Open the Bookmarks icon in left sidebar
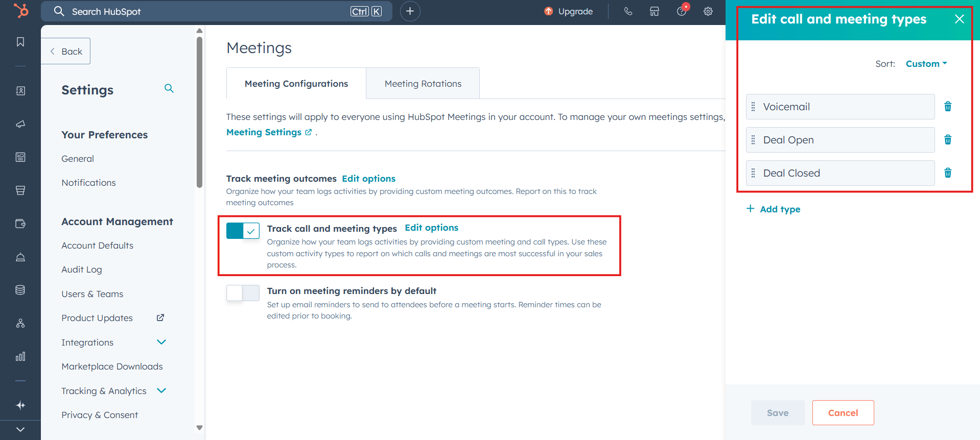Image resolution: width=980 pixels, height=440 pixels. [x=20, y=42]
